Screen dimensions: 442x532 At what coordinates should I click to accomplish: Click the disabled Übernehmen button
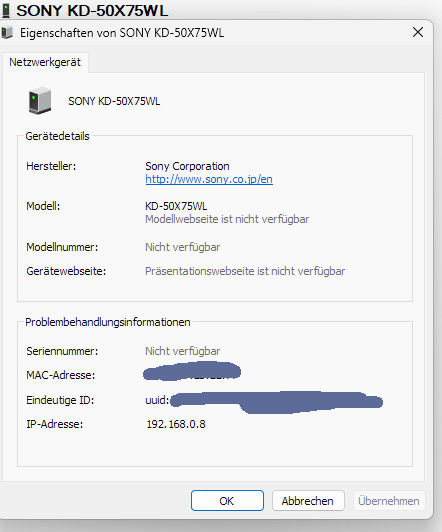(x=389, y=500)
